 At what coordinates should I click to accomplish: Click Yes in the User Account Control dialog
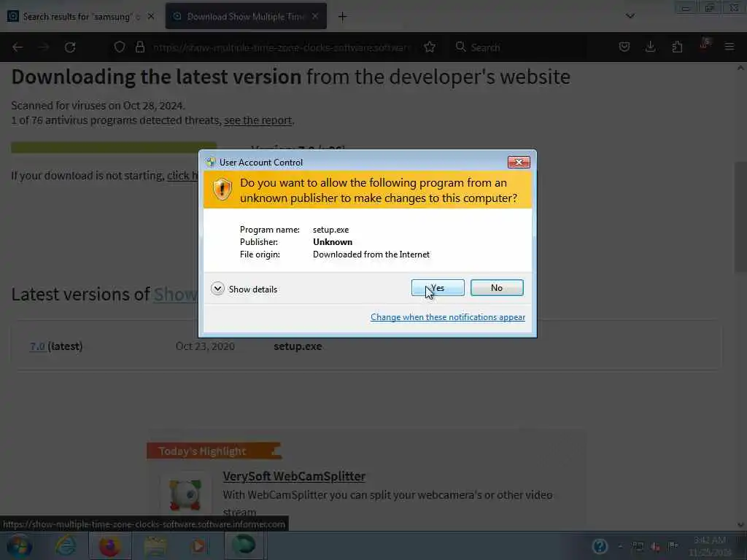(438, 287)
